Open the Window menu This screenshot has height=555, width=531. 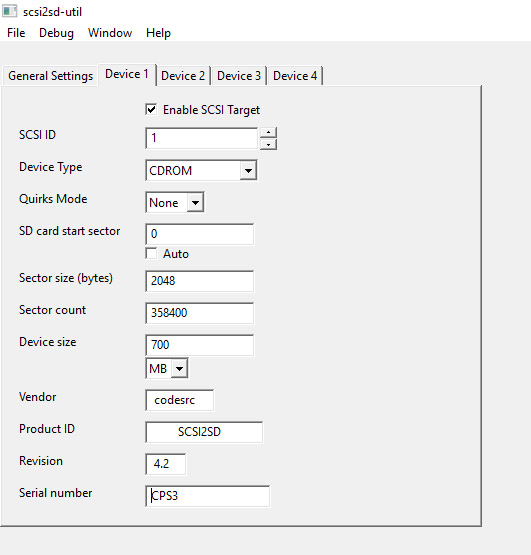coord(110,33)
